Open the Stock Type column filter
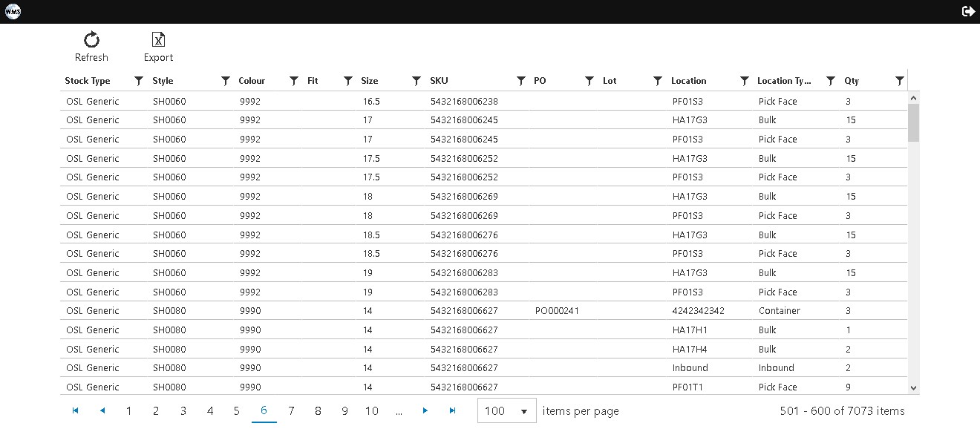 (x=138, y=81)
